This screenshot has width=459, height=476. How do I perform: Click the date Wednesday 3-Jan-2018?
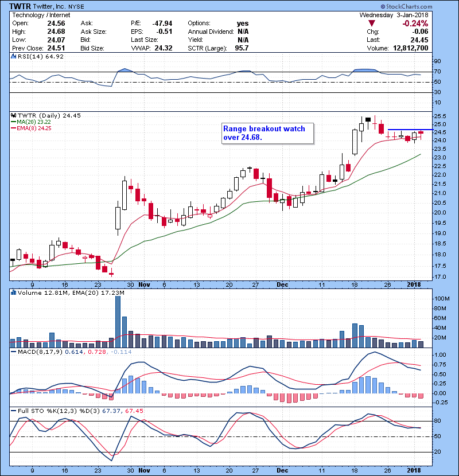pyautogui.click(x=394, y=15)
